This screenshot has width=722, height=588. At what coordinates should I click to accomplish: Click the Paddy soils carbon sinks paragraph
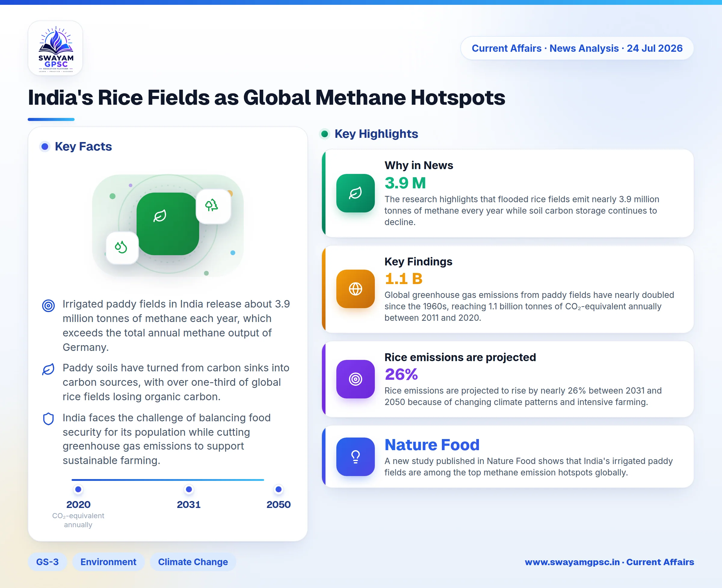pos(176,382)
